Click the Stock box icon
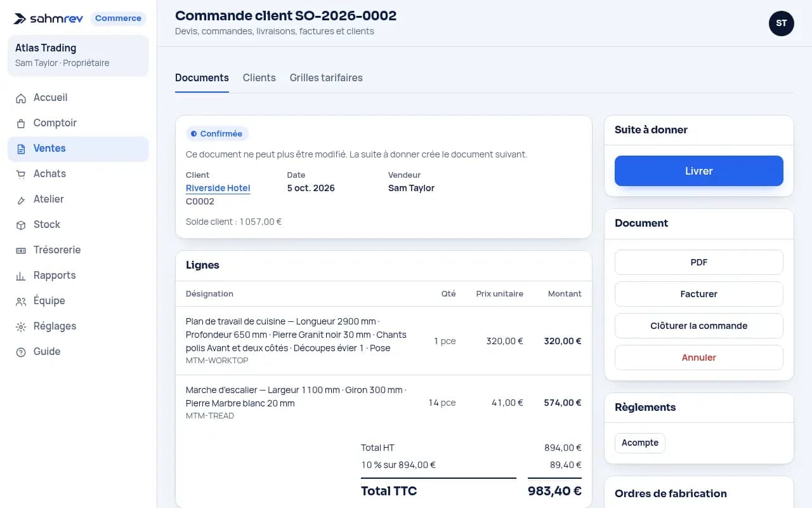 [21, 225]
